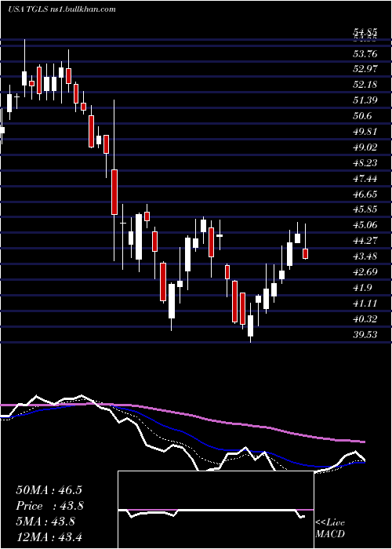Click the '50MA : 46.5' readout
This screenshot has width=392, height=549.
click(49, 490)
